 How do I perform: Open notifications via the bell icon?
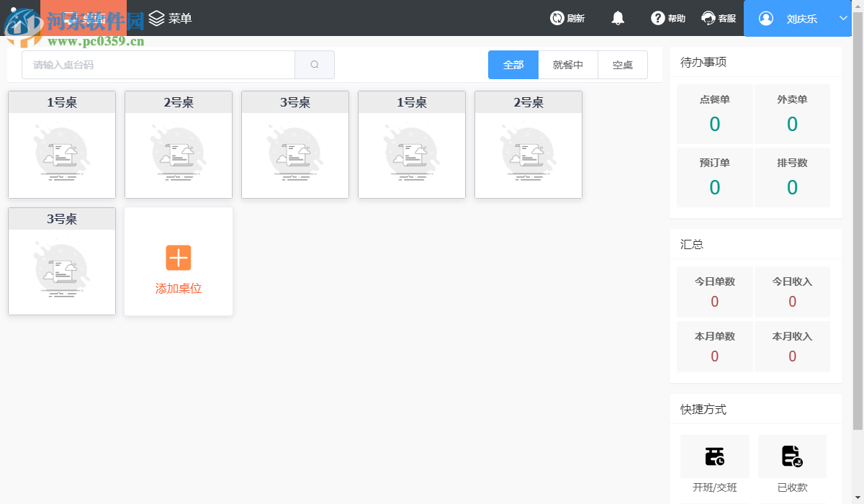coord(618,18)
